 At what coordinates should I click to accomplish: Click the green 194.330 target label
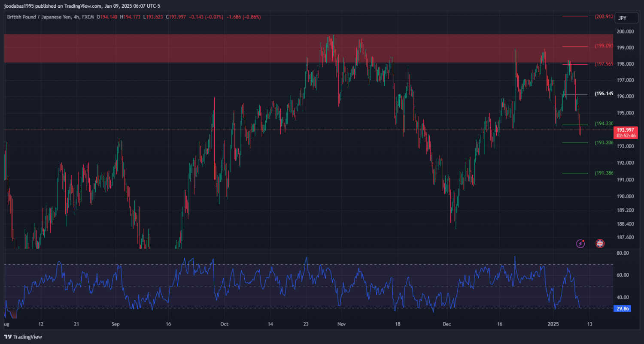pos(604,124)
